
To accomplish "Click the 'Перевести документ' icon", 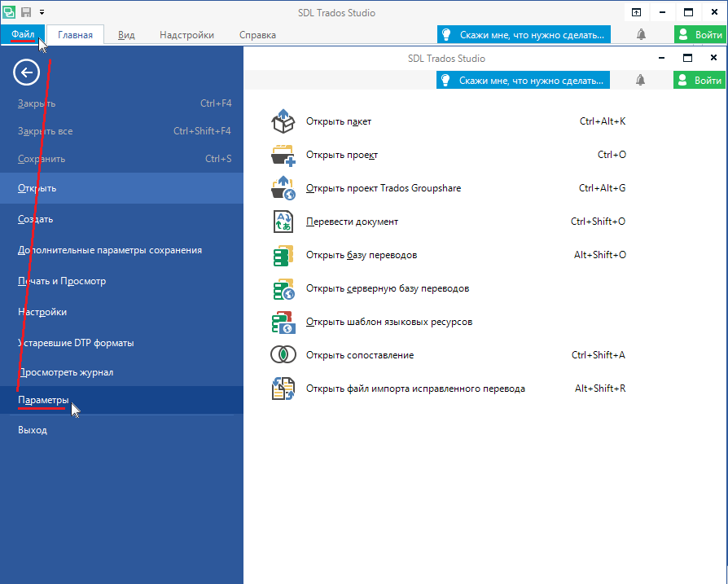I will click(282, 222).
